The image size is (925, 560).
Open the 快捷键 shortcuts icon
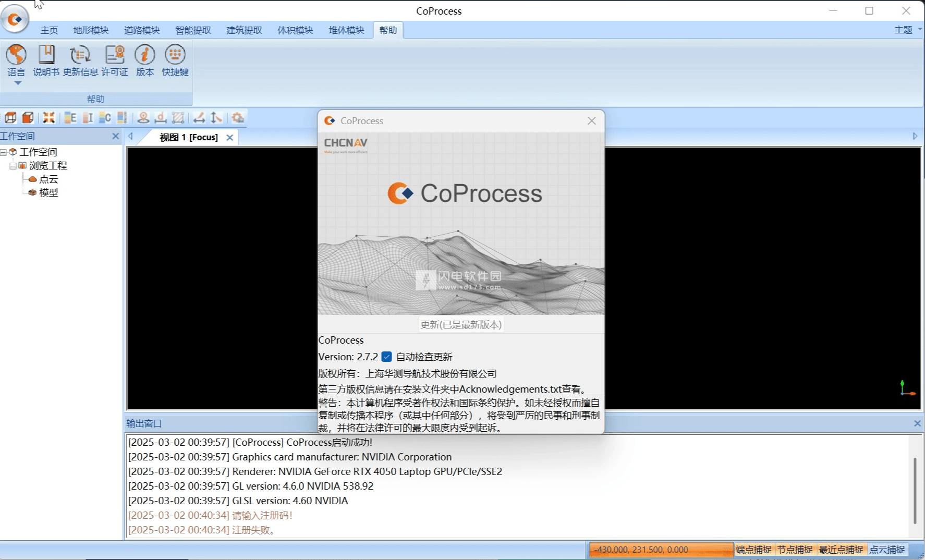click(x=175, y=54)
